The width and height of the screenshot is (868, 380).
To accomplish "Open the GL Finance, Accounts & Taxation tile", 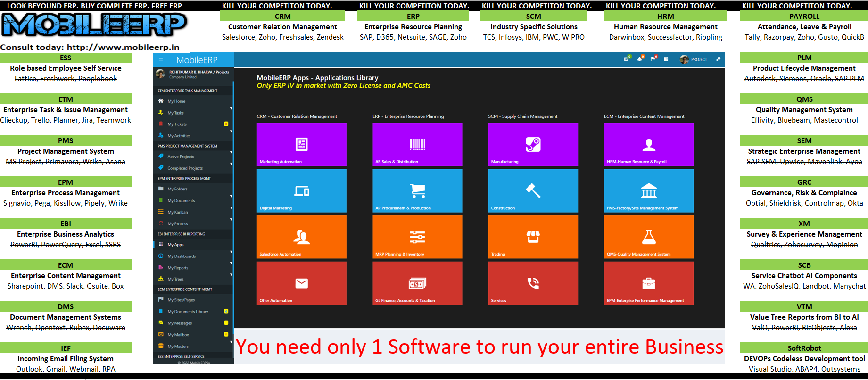I will click(417, 283).
